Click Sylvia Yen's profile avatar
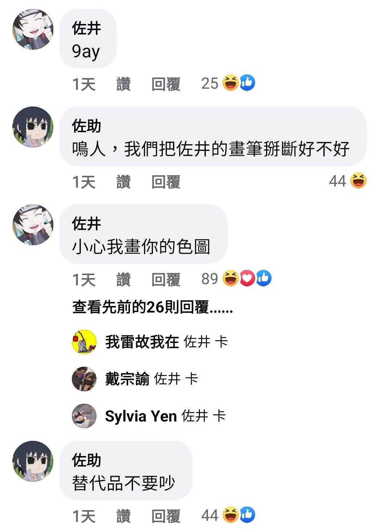Viewport: 392px width, 532px height. click(x=84, y=416)
